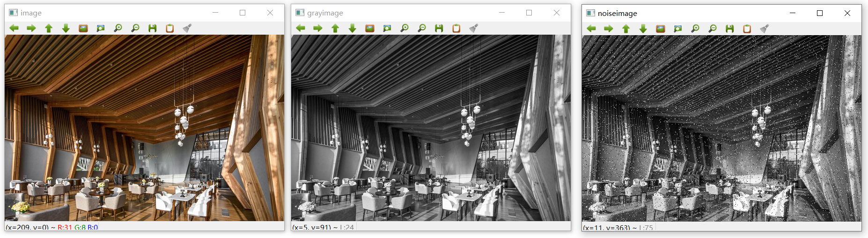Close the noiseimage window
The width and height of the screenshot is (868, 238).
847,13
